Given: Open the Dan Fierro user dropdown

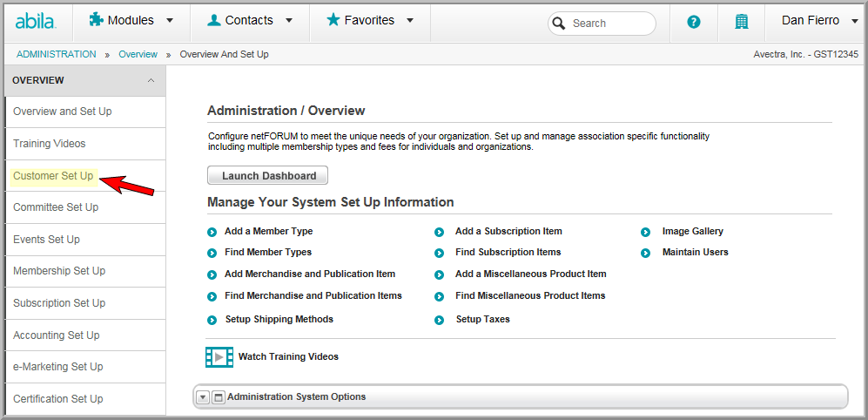Looking at the screenshot, I should point(820,21).
